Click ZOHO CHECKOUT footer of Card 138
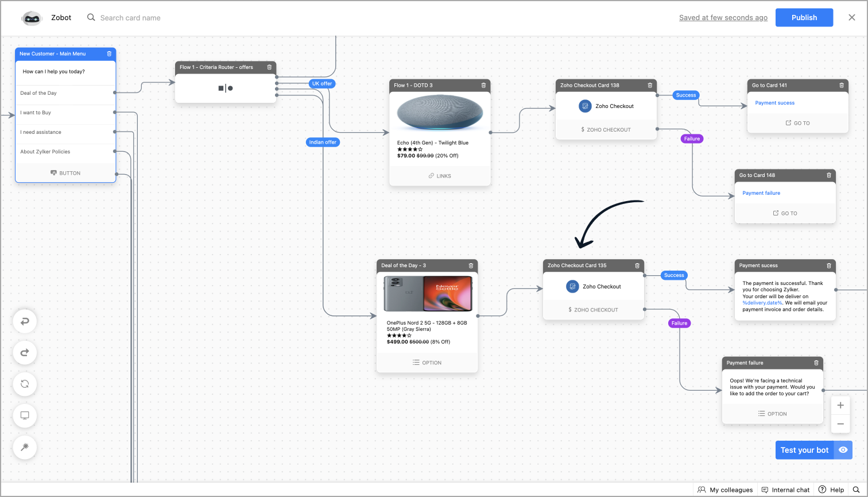This screenshot has width=868, height=497. (x=606, y=130)
